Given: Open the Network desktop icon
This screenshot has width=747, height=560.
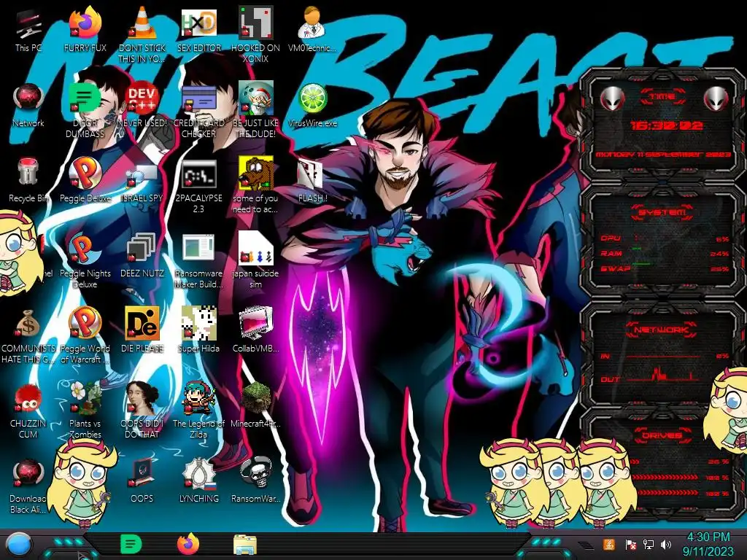Looking at the screenshot, I should tap(28, 105).
